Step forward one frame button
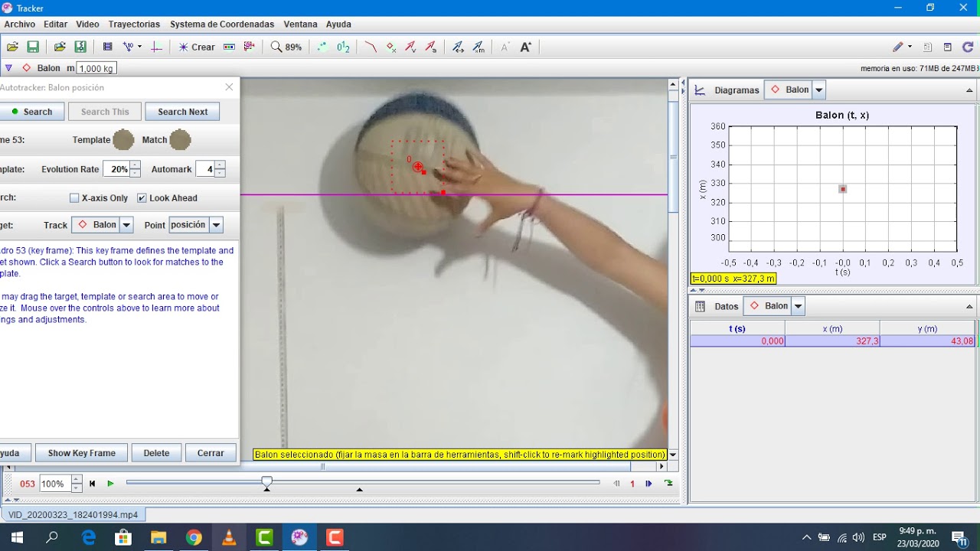The image size is (980, 551). (648, 484)
